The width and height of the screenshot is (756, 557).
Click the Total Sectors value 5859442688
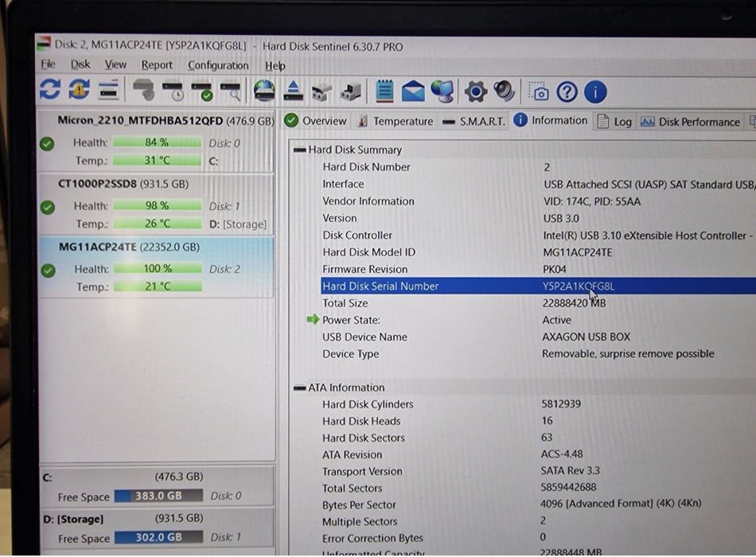tap(568, 487)
